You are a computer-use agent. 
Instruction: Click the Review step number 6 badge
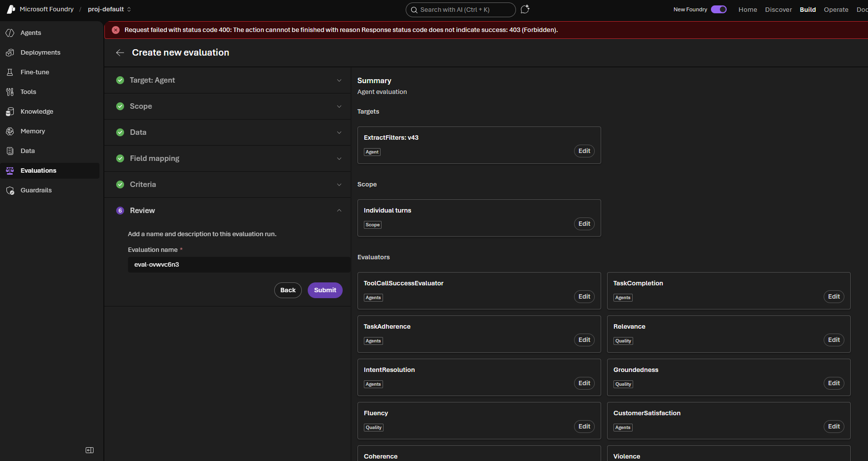coord(120,211)
